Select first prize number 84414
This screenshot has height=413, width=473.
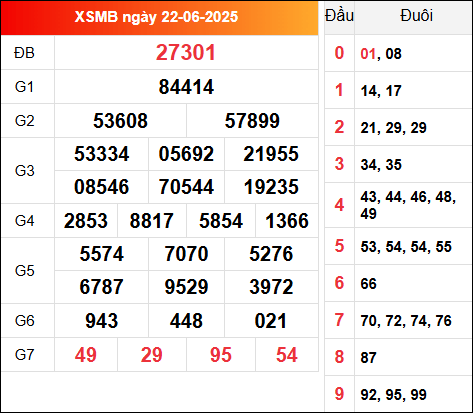point(186,87)
